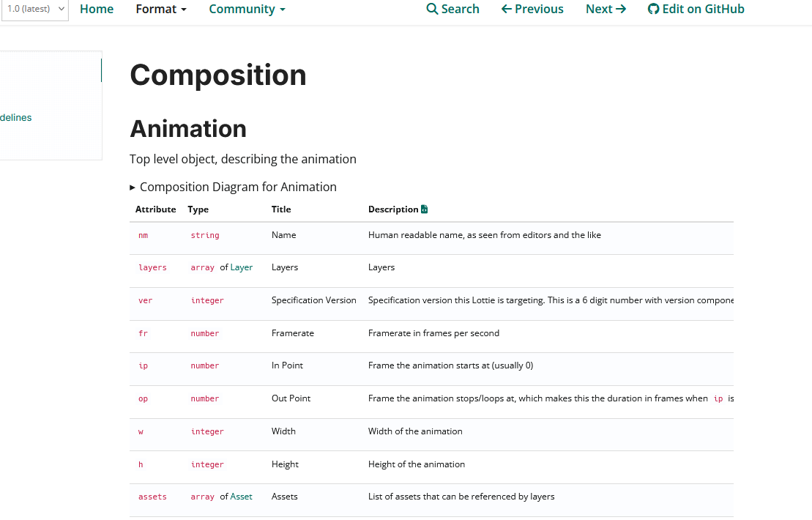Click the assets attribute code
Viewport: 812px width, 520px height.
152,497
